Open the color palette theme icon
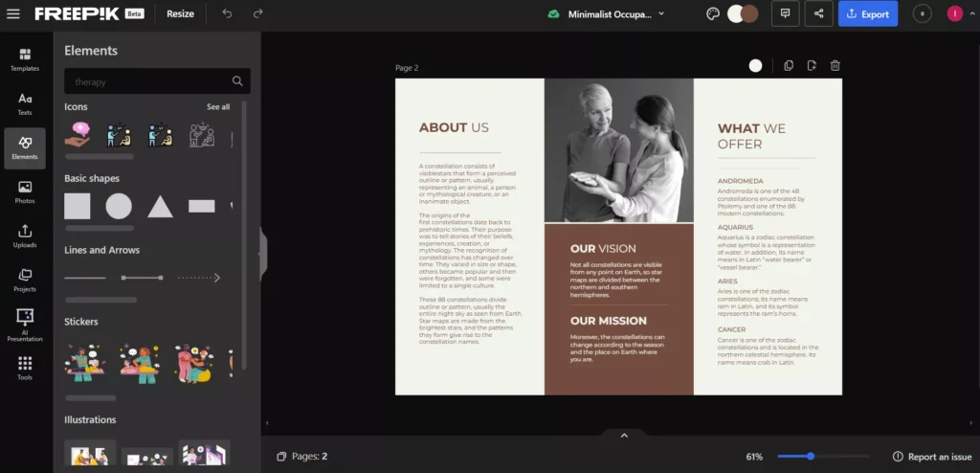 (x=712, y=13)
